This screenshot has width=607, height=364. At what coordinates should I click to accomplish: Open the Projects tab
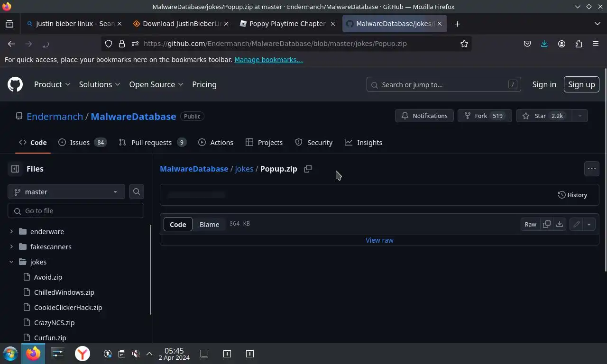pos(264,143)
